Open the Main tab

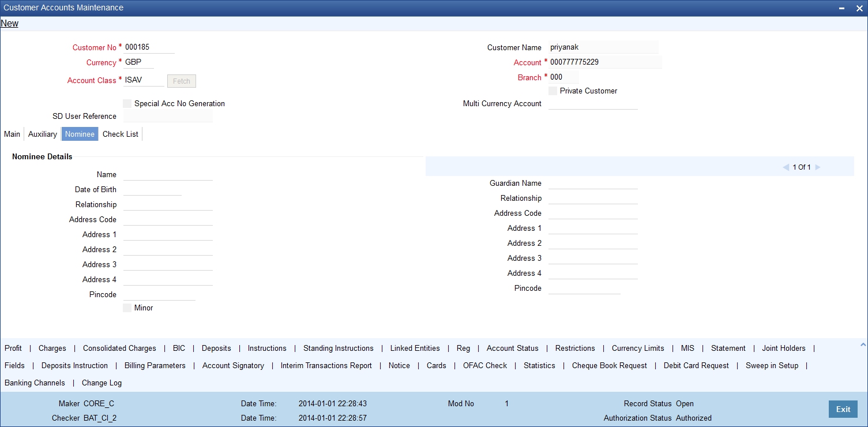click(x=12, y=134)
